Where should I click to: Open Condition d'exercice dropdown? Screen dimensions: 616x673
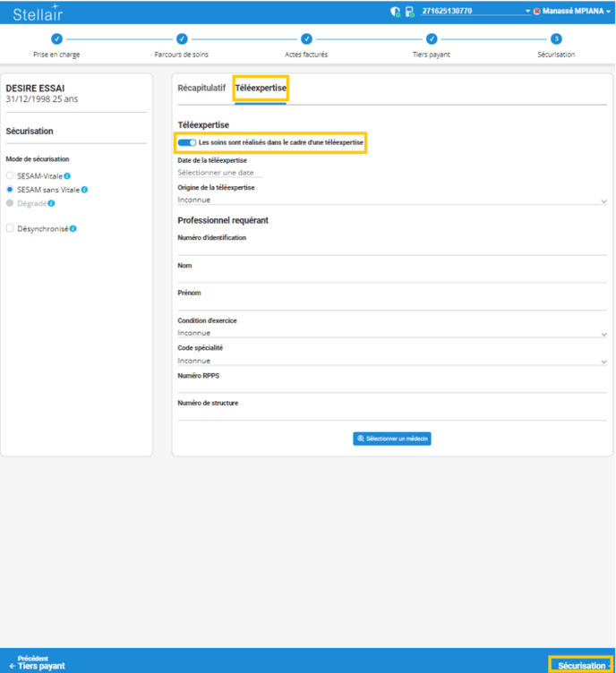pyautogui.click(x=392, y=333)
